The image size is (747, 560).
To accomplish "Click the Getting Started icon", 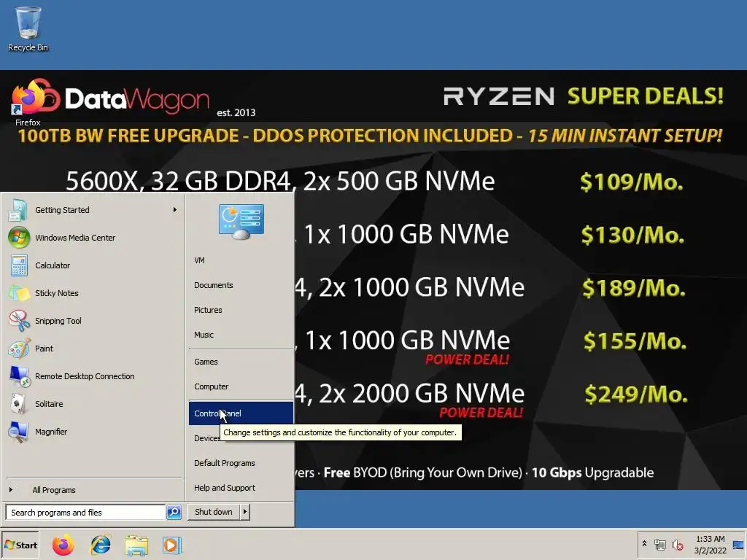I will [x=18, y=210].
